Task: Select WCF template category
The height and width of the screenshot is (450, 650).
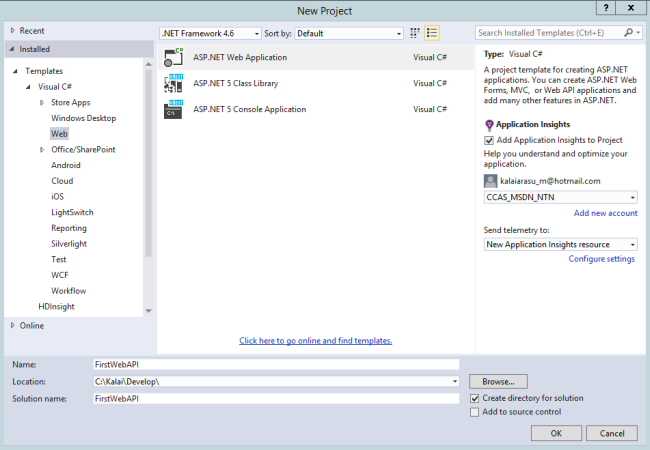Action: coord(60,276)
